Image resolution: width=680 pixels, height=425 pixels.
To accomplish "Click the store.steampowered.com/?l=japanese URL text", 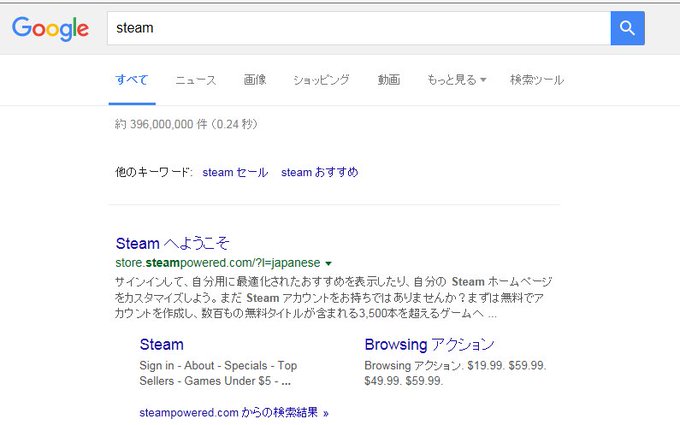I will click(x=218, y=263).
